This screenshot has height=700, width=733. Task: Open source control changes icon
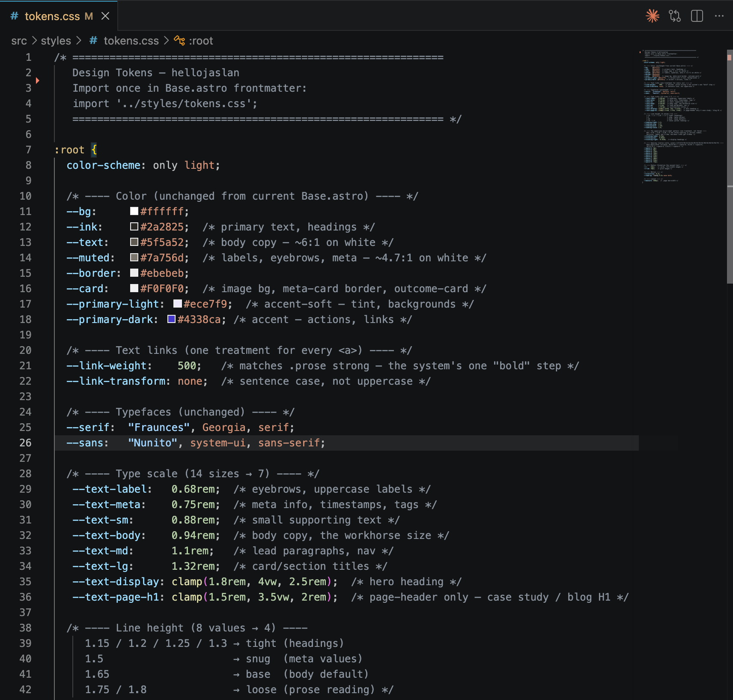pyautogui.click(x=675, y=16)
